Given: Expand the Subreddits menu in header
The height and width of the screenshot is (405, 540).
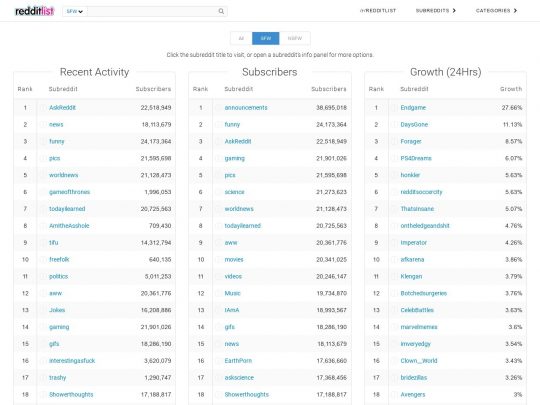Looking at the screenshot, I should point(436,11).
